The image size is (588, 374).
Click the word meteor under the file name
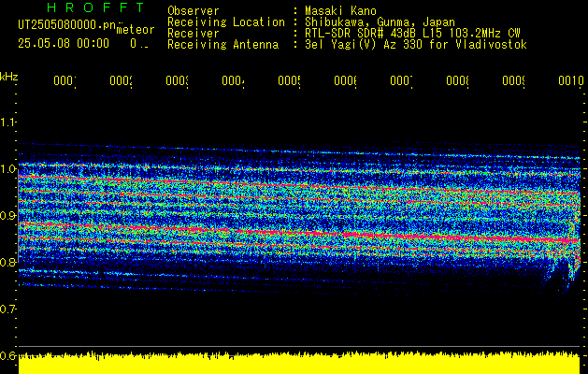click(x=136, y=30)
